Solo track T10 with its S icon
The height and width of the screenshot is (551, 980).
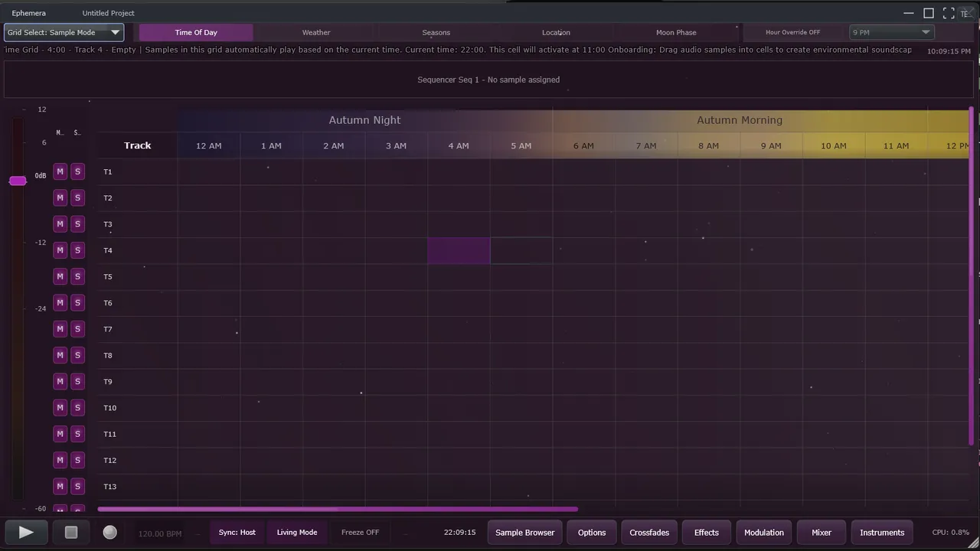77,407
